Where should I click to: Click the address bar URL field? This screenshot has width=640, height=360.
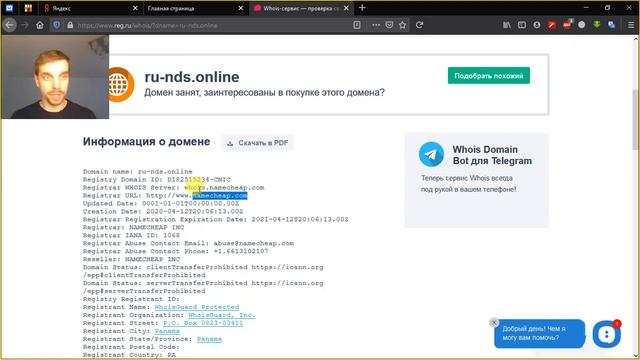[x=212, y=25]
